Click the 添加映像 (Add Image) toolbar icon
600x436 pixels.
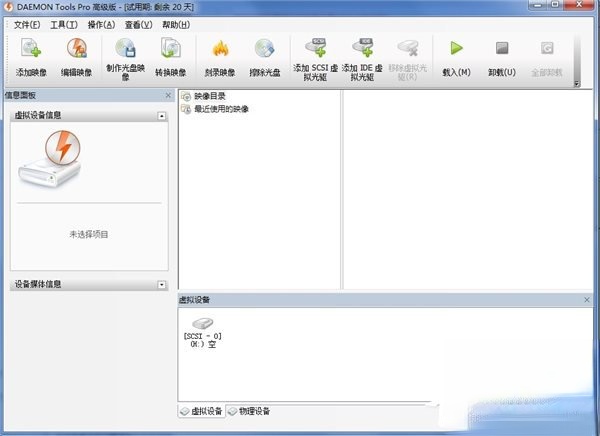pos(31,49)
